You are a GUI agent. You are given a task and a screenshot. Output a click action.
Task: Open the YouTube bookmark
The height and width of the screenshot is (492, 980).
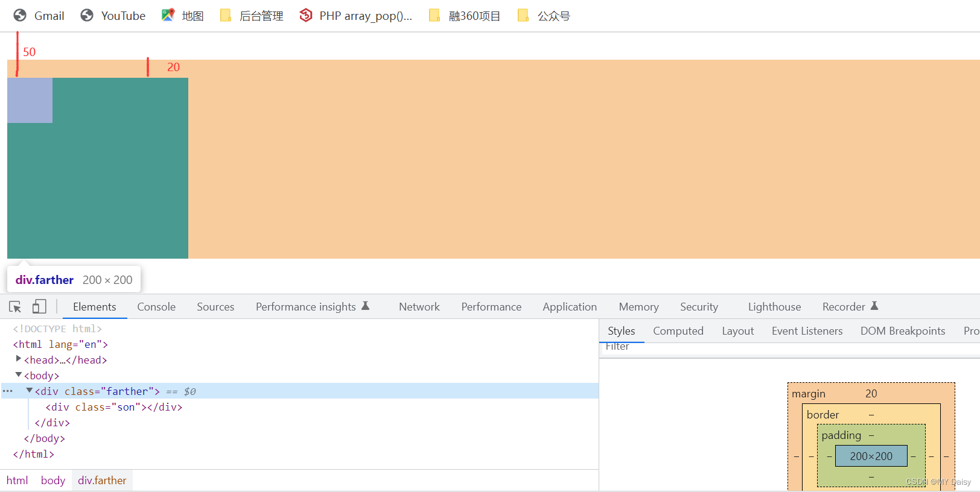tap(113, 16)
